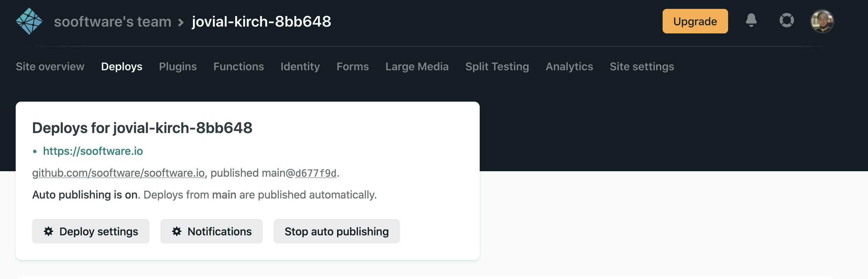Image resolution: width=868 pixels, height=279 pixels.
Task: Open the https://sooftware.io link
Action: pos(93,151)
